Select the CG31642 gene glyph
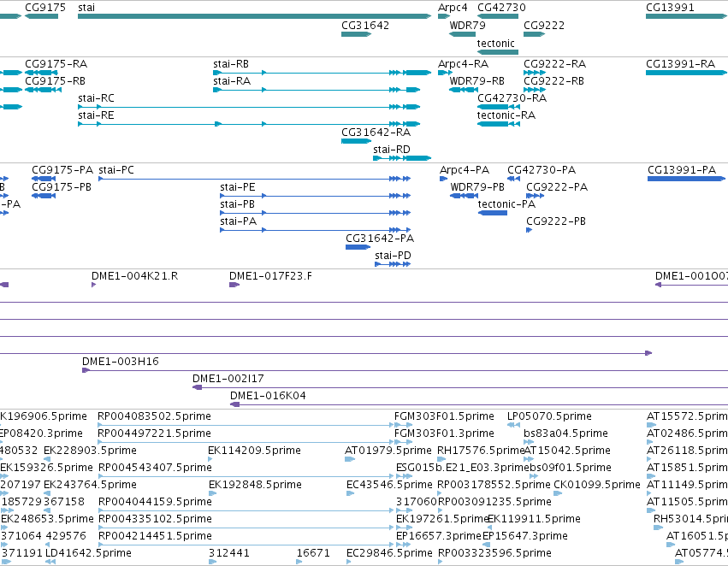Image resolution: width=728 pixels, height=566 pixels. [356, 34]
